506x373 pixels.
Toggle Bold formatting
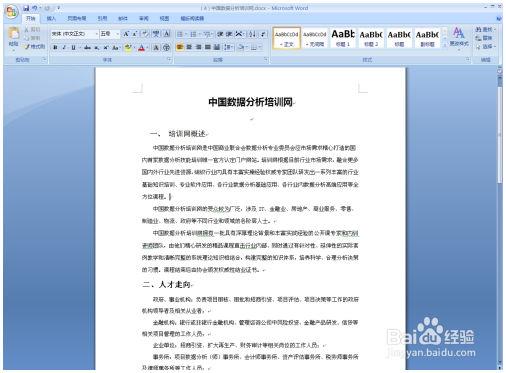(x=55, y=48)
